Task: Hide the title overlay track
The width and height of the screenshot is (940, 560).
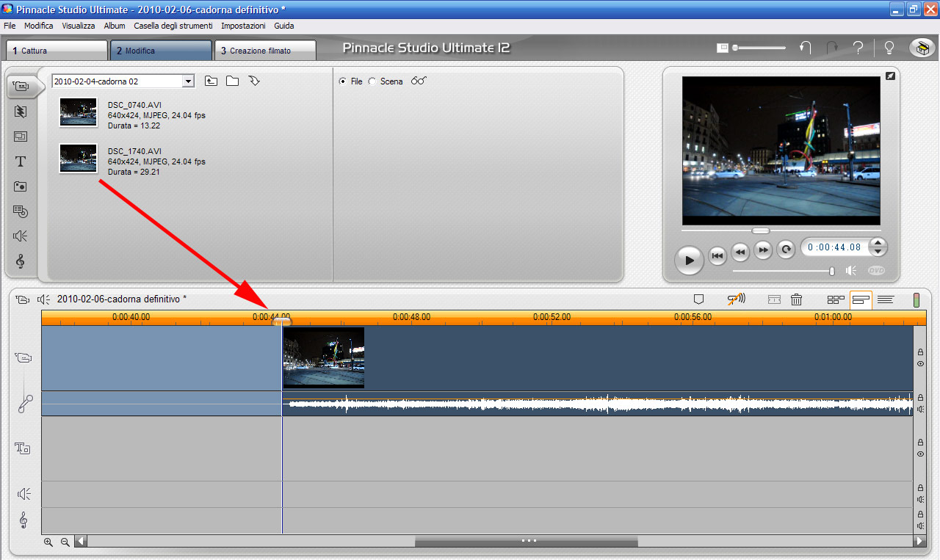Action: (920, 454)
